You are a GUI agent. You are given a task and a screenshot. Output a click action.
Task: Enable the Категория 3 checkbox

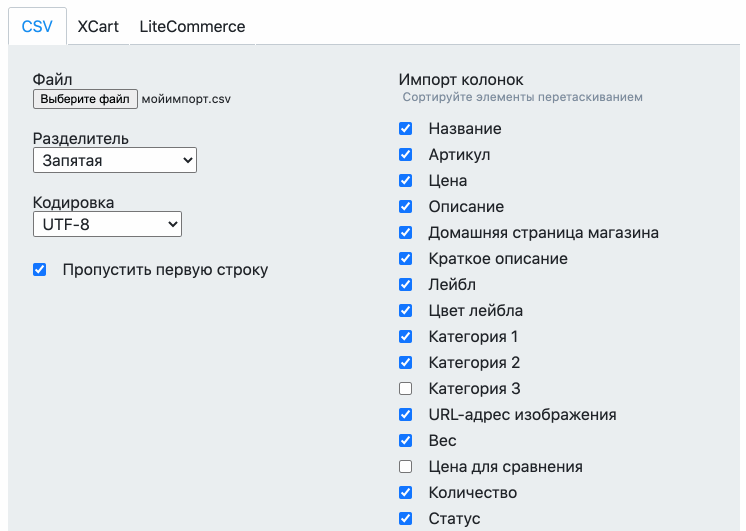(x=405, y=389)
